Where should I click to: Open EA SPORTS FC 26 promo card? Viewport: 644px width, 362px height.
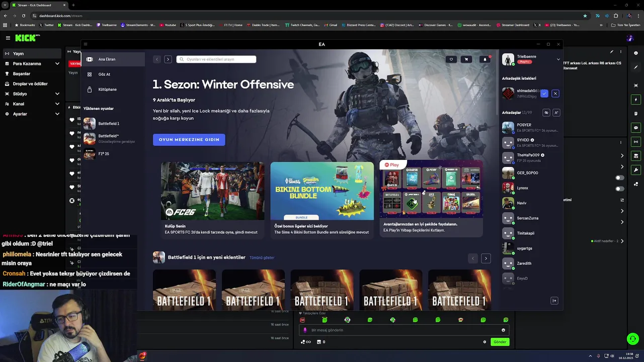212,200
